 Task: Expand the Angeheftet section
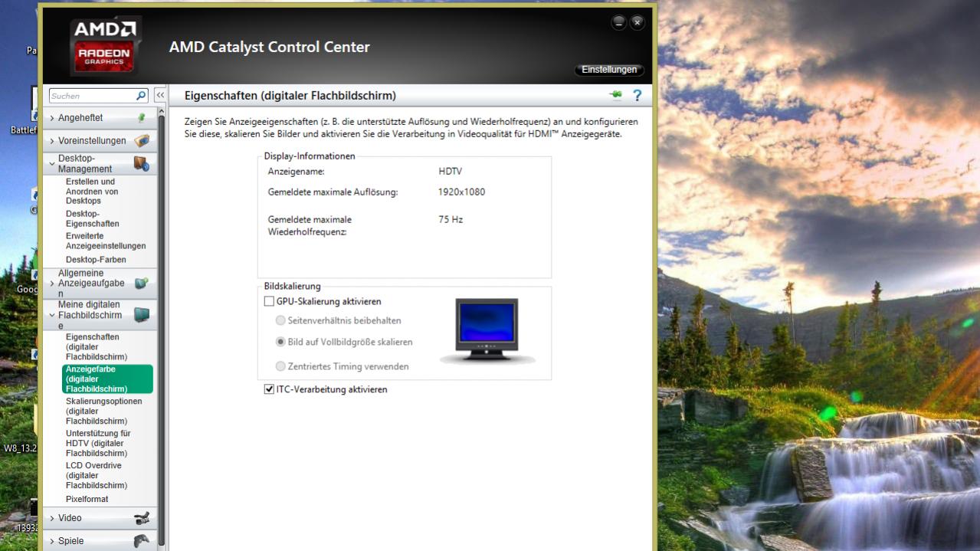click(101, 118)
